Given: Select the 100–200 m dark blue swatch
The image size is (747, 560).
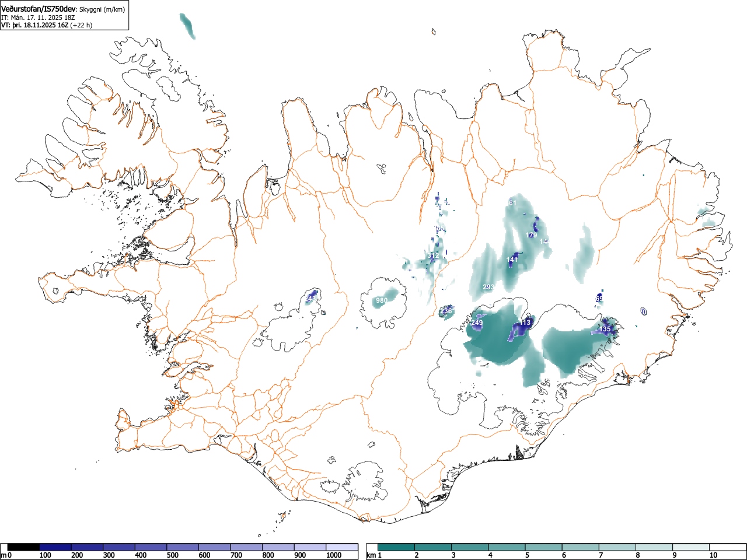Looking at the screenshot, I should (55, 547).
